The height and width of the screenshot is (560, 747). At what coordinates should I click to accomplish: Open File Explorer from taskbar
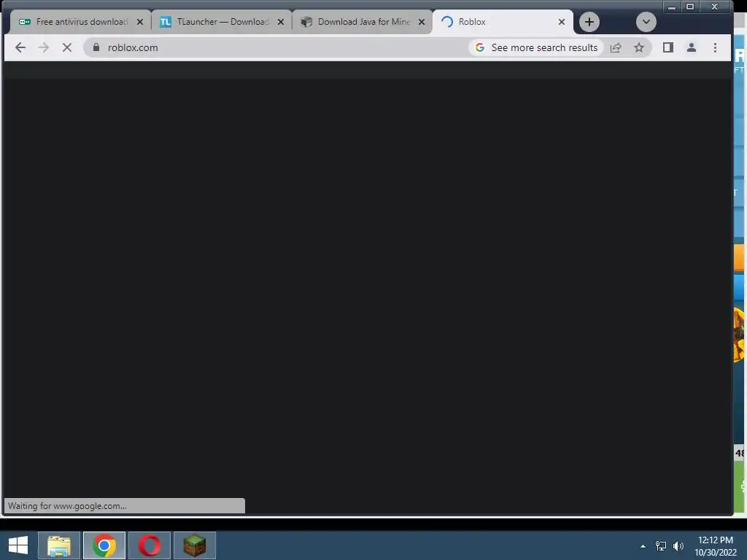[58, 545]
